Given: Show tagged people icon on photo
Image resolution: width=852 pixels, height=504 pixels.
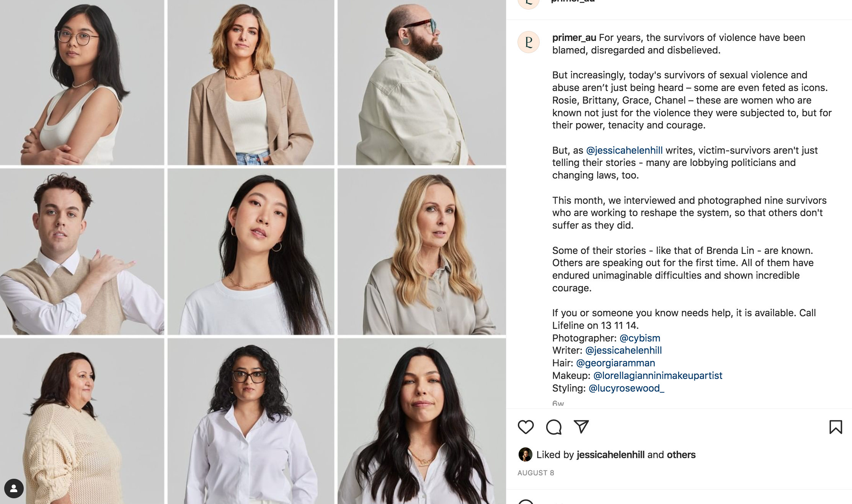Looking at the screenshot, I should (14, 488).
